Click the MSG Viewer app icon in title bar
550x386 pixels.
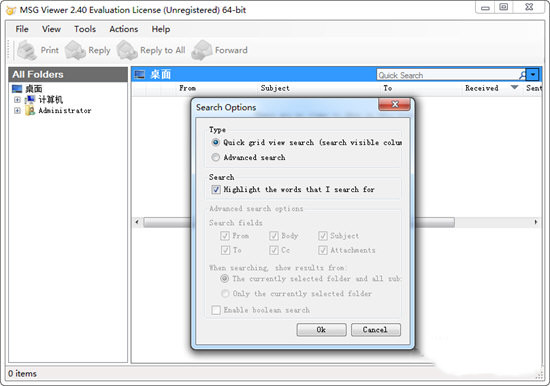(x=11, y=10)
